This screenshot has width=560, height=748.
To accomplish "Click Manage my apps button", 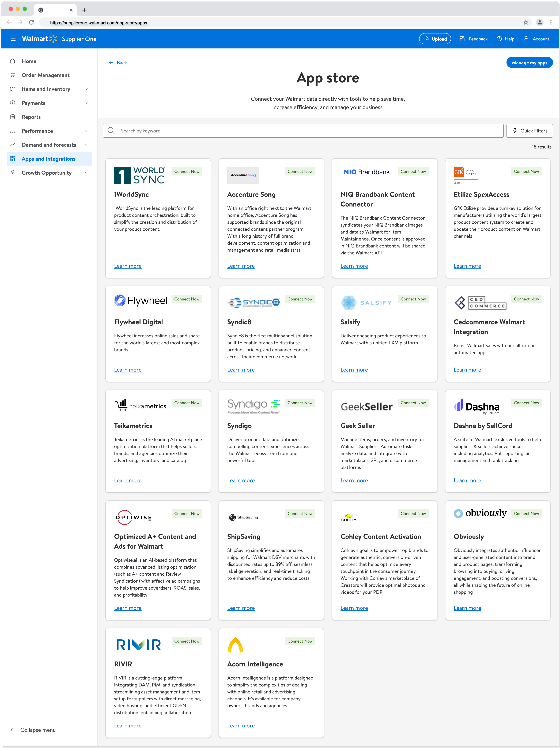I will [529, 63].
